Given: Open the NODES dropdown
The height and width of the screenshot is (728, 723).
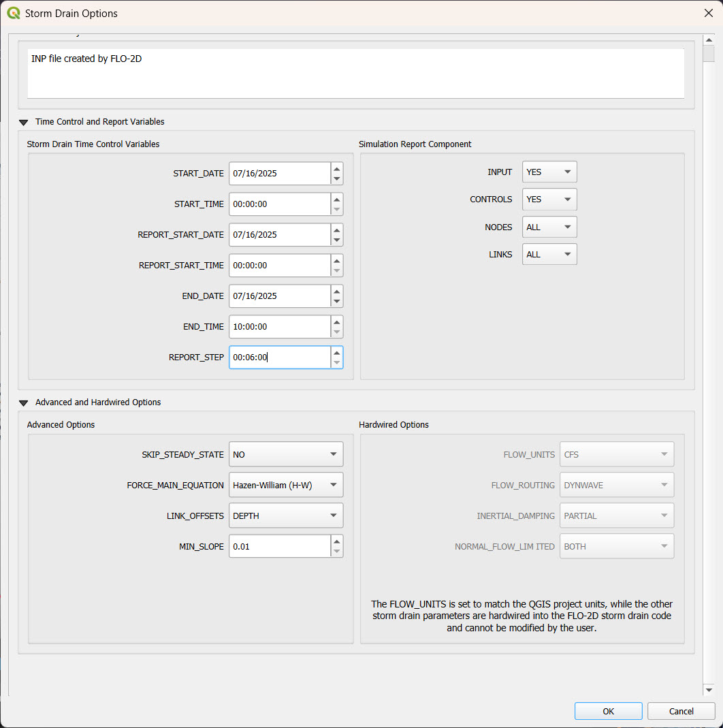Looking at the screenshot, I should 549,227.
